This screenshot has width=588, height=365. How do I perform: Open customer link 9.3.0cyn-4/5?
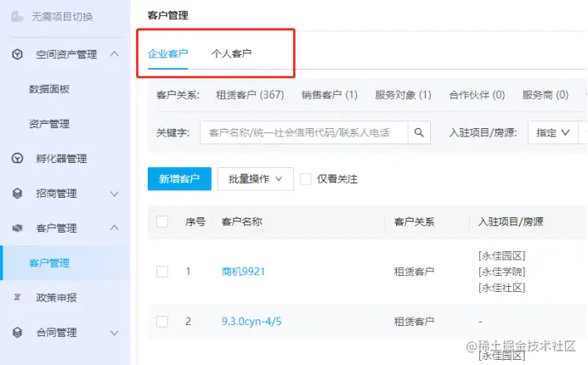point(252,322)
